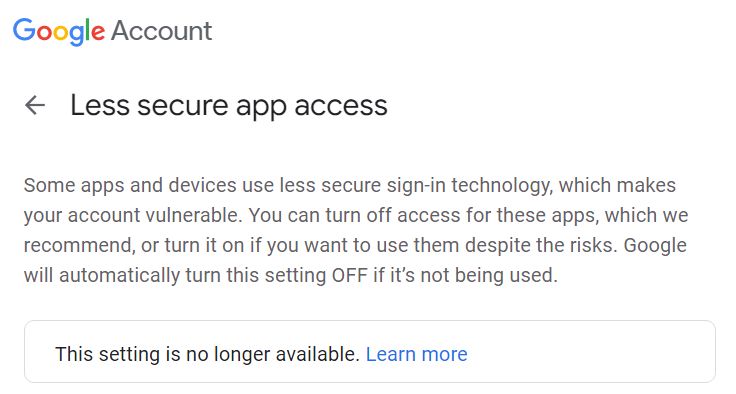This screenshot has width=736, height=394.
Task: Click the blue G of the Google logo
Action: pos(24,30)
